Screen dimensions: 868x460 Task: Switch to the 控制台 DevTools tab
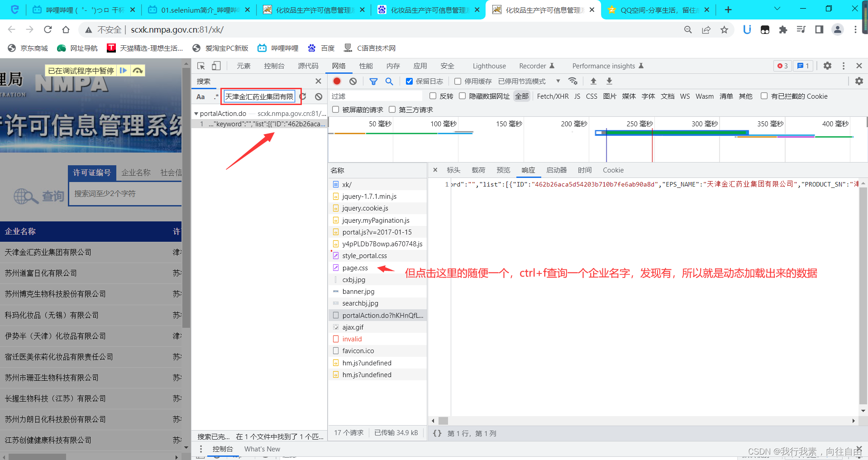(x=274, y=66)
